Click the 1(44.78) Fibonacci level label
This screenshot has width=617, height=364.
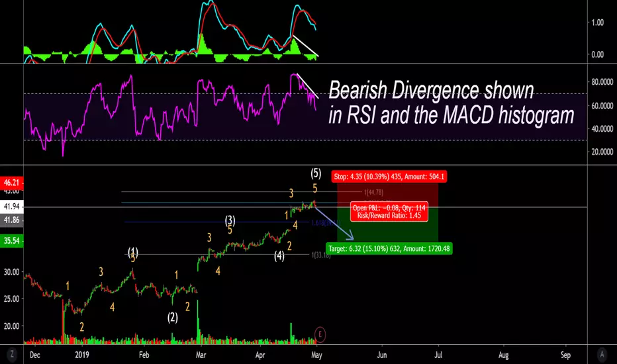[373, 193]
